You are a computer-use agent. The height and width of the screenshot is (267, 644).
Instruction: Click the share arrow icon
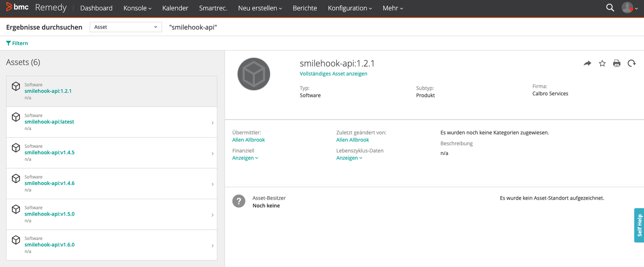[587, 64]
